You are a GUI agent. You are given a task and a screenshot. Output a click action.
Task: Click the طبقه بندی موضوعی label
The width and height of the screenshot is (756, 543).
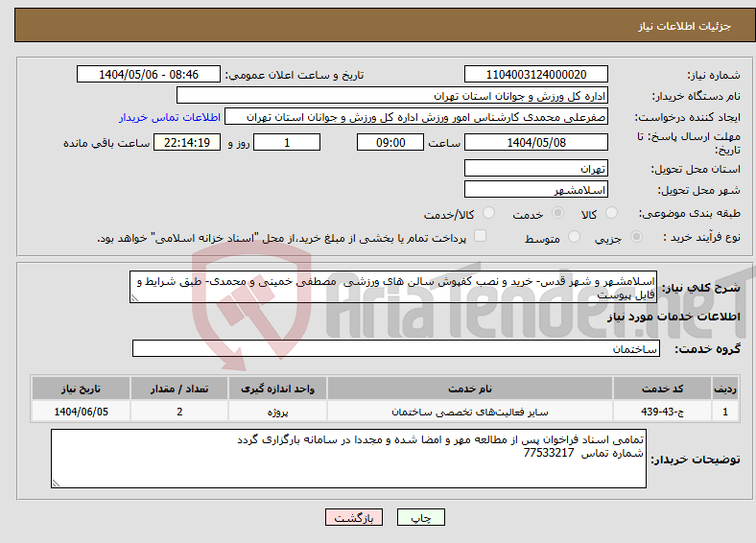pos(690,213)
